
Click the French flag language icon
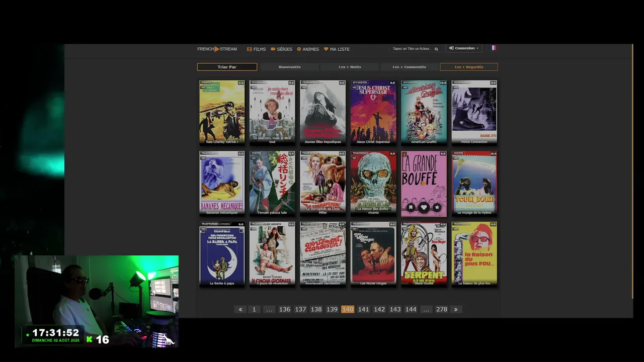(x=494, y=48)
